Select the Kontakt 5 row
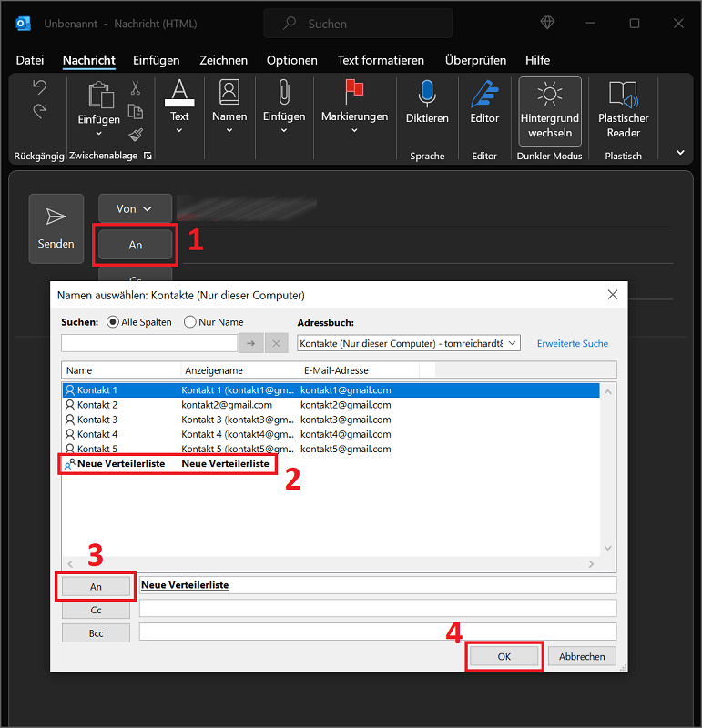Screen dimensions: 702x728 (x=331, y=449)
